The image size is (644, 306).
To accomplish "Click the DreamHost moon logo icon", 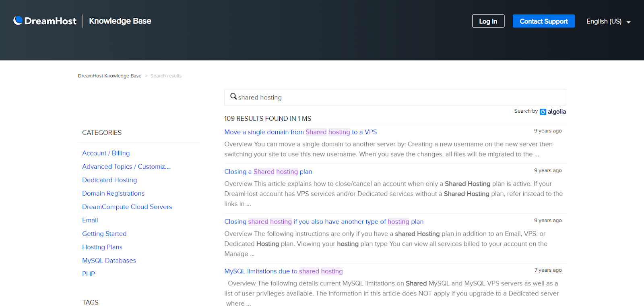I will point(18,21).
